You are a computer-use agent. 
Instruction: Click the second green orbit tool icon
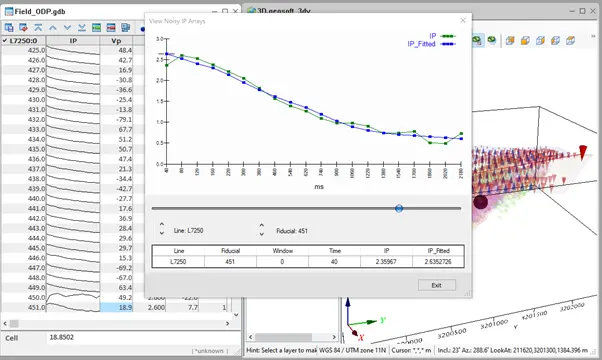(491, 40)
